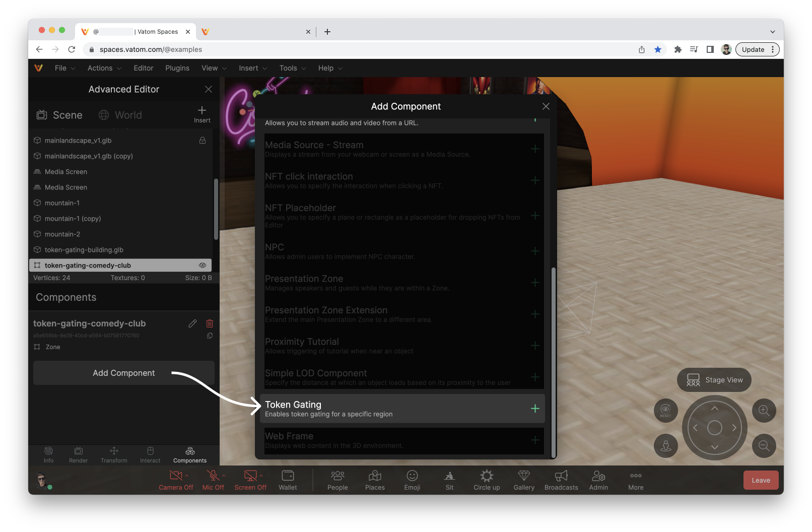
Task: Click the scene object list scrollbar
Action: [216, 209]
